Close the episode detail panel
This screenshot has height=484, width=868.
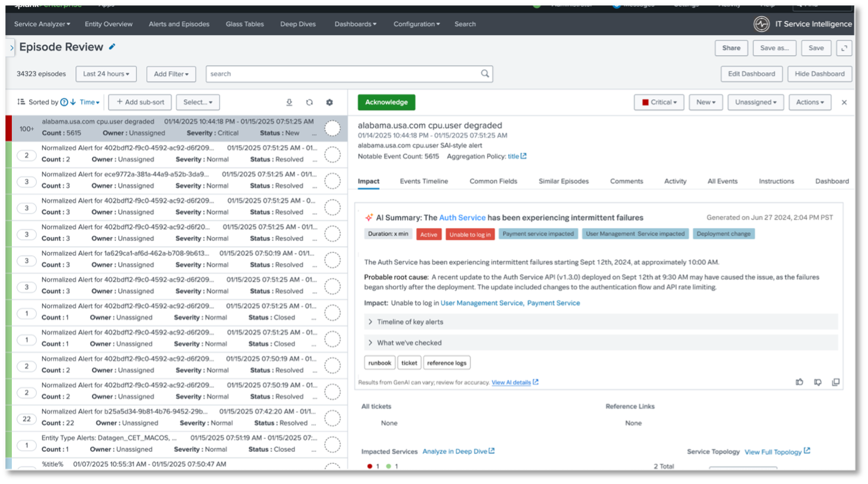click(844, 102)
